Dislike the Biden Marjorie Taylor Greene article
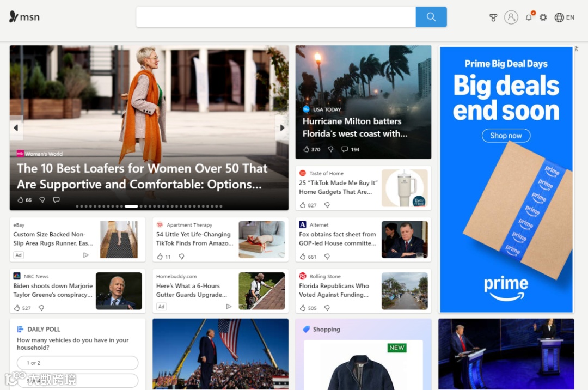This screenshot has height=390, width=588. pos(41,308)
